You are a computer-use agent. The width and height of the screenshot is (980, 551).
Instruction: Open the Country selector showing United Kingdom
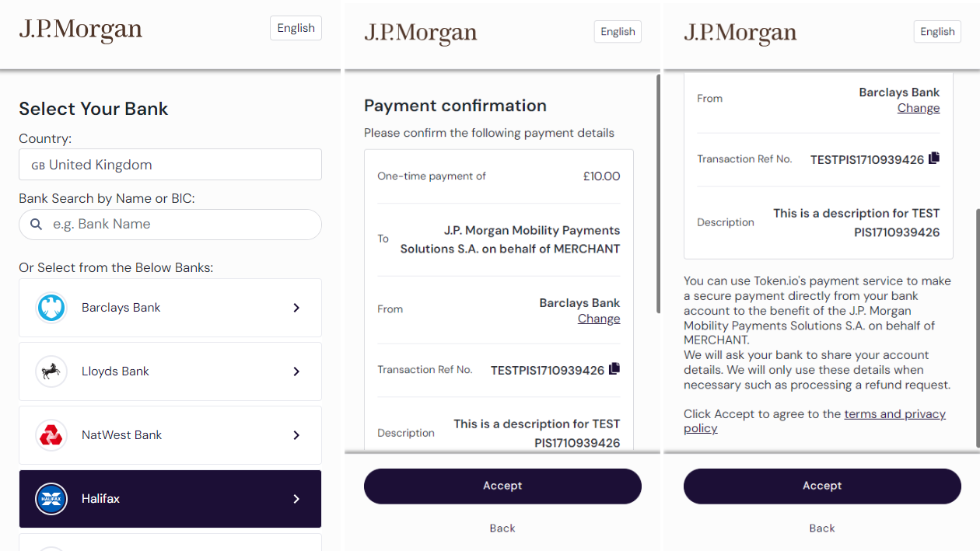170,165
